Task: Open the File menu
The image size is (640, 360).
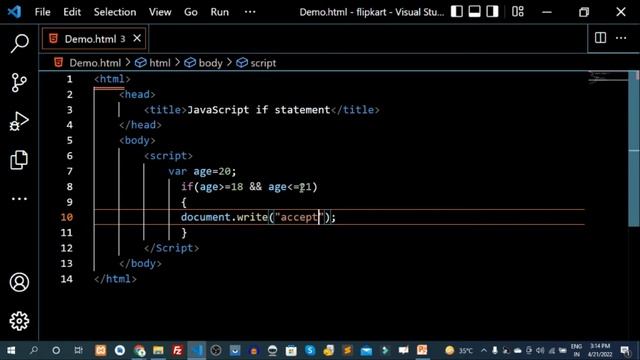Action: (42, 12)
